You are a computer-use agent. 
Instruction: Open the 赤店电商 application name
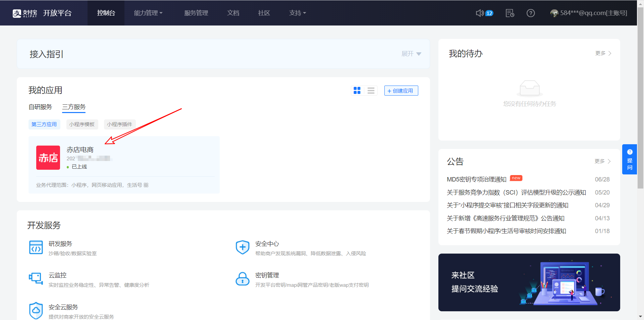click(x=80, y=150)
